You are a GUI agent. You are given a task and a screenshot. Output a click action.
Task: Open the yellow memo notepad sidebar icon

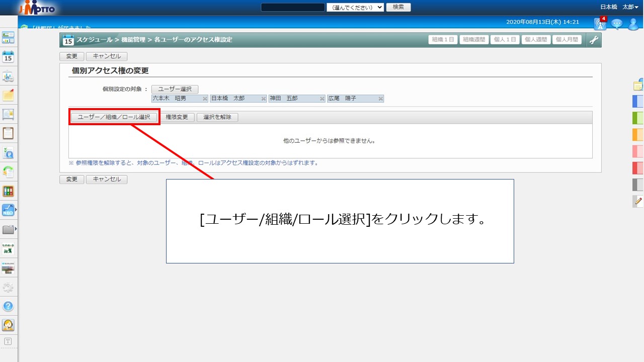pyautogui.click(x=8, y=95)
